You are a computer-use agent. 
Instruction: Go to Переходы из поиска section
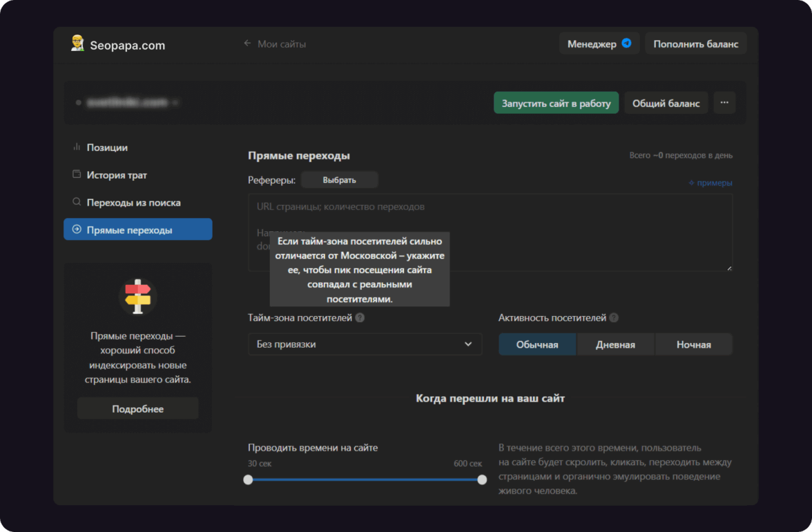[133, 203]
